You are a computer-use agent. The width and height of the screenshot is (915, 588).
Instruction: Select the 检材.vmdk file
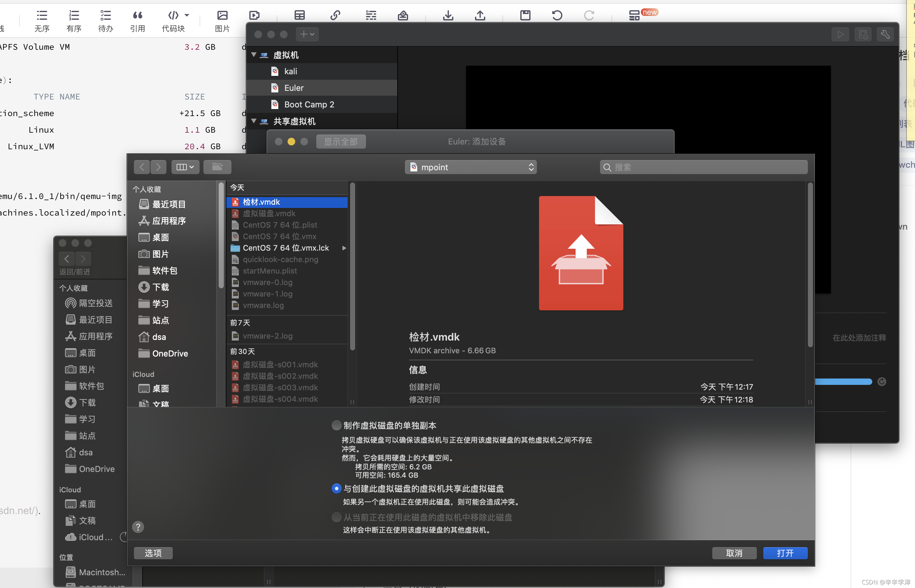(287, 202)
